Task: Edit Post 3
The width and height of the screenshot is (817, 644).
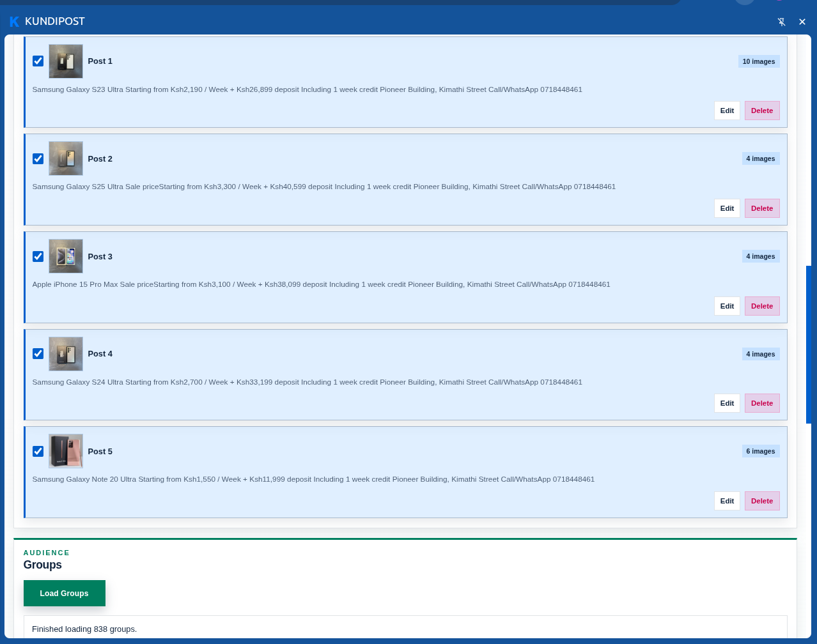Action: coord(727,306)
